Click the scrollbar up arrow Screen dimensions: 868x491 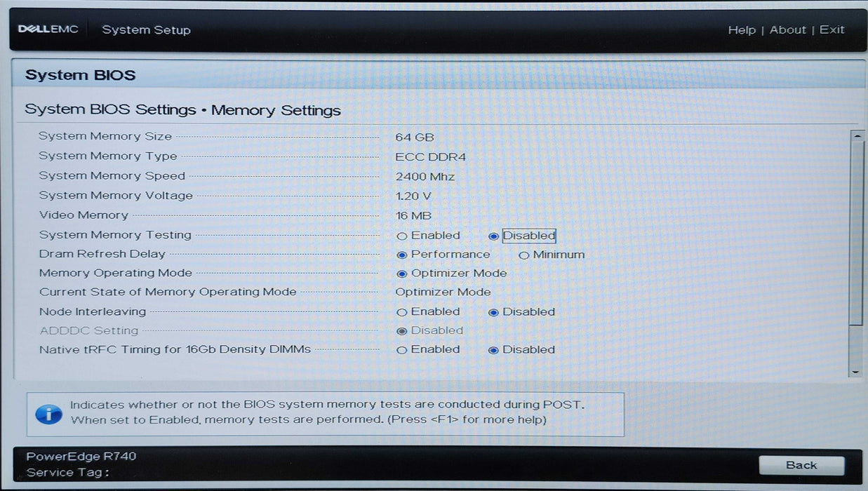click(856, 135)
